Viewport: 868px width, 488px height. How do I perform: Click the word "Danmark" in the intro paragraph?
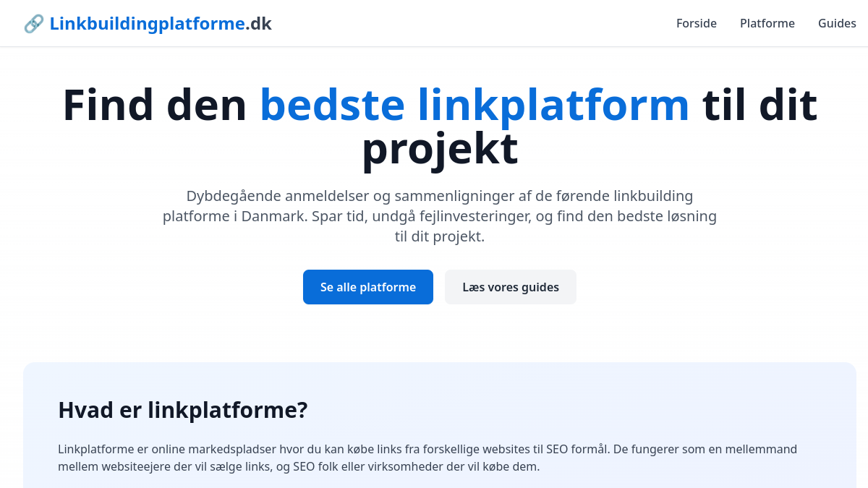coord(274,216)
